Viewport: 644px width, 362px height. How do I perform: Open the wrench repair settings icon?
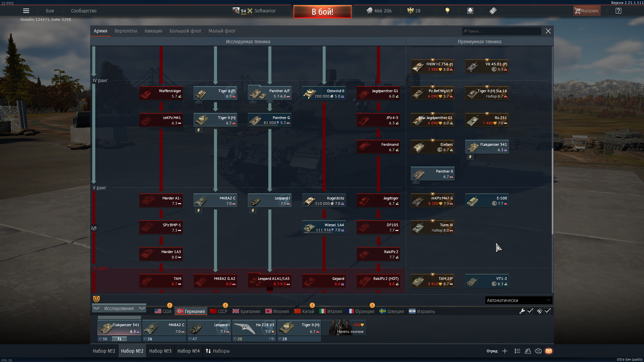522,311
